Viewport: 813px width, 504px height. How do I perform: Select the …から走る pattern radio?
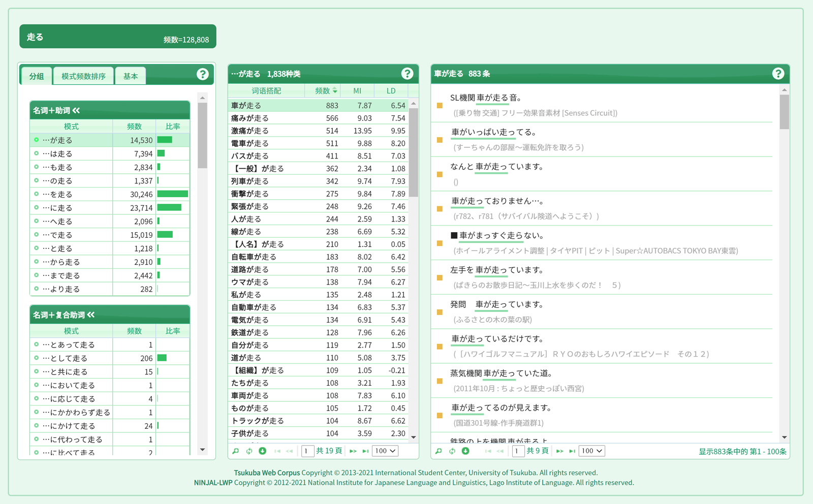(36, 262)
